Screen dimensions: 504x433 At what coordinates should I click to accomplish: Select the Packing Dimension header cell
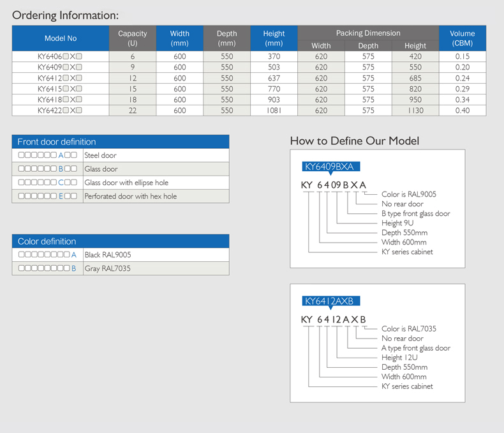pos(368,33)
